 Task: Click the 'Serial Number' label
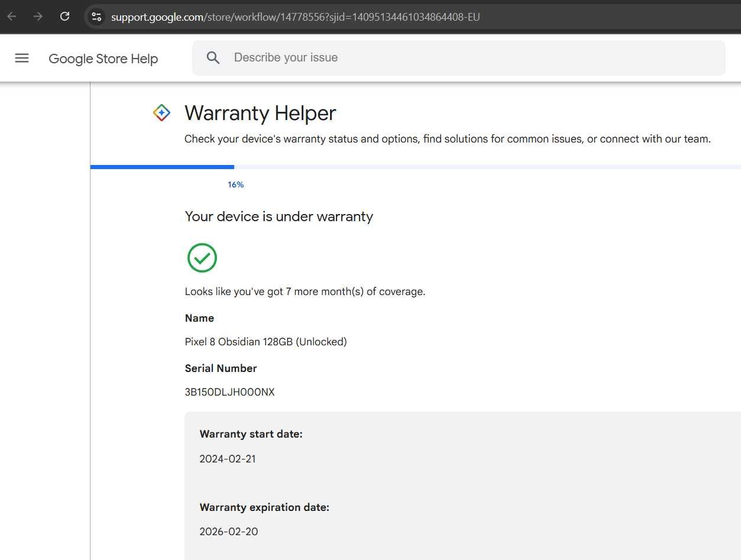[x=221, y=368]
